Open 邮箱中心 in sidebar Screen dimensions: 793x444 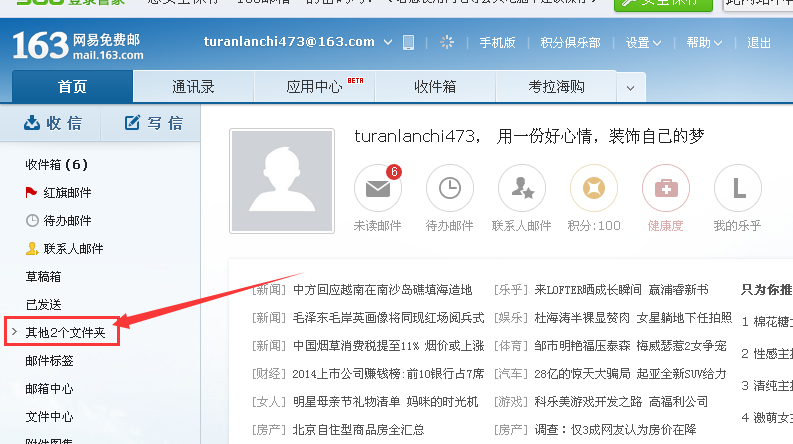coord(50,388)
